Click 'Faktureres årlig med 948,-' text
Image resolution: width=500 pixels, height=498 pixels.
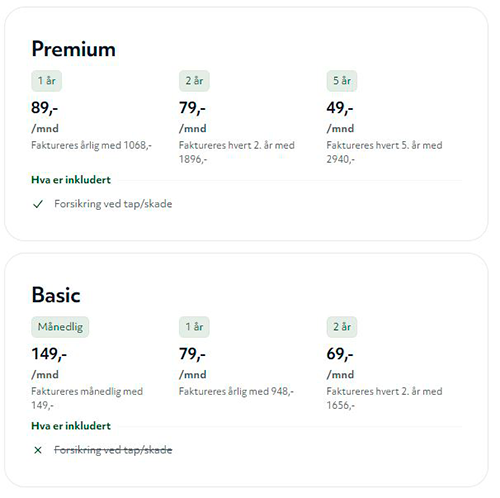[236, 392]
